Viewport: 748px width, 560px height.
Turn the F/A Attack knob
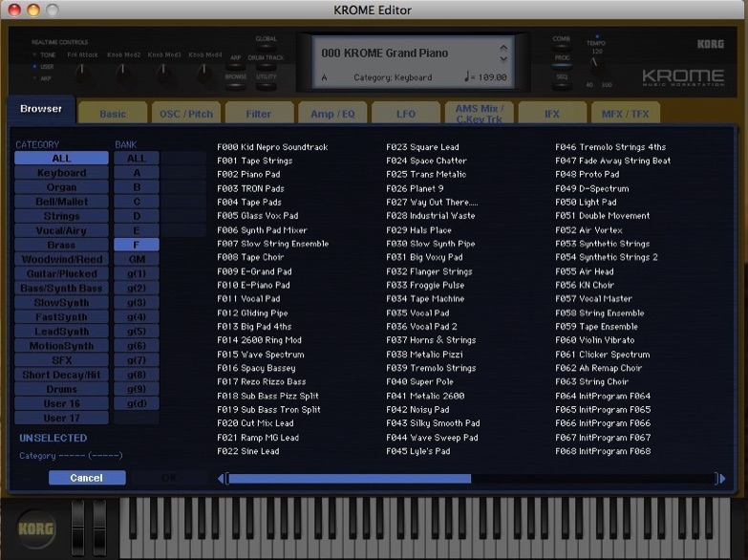[82, 72]
